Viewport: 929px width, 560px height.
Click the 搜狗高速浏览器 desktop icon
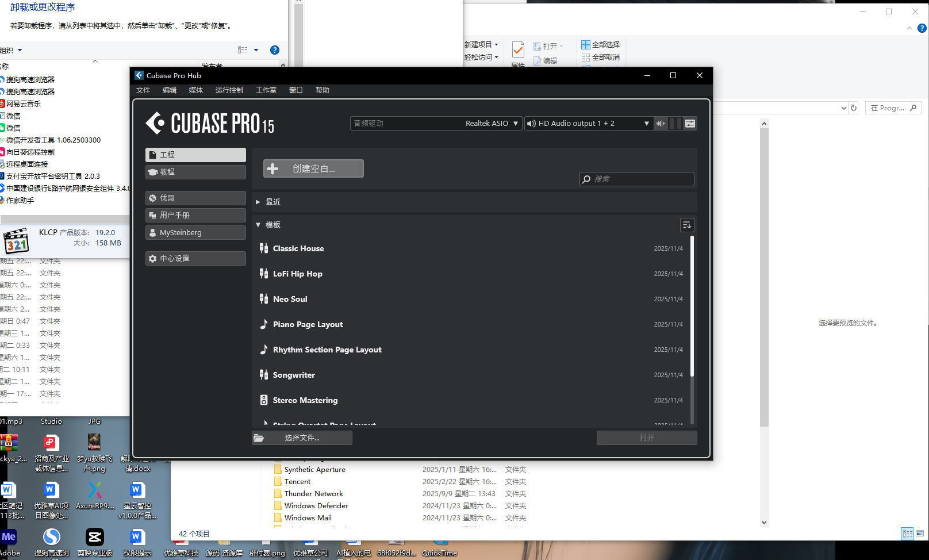[52, 542]
